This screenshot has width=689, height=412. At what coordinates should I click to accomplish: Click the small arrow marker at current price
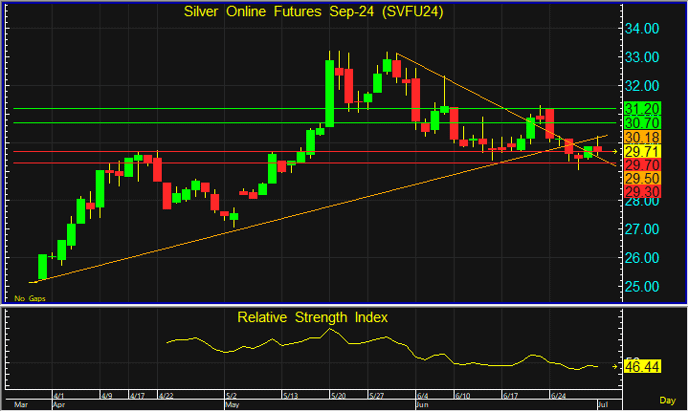pyautogui.click(x=613, y=151)
